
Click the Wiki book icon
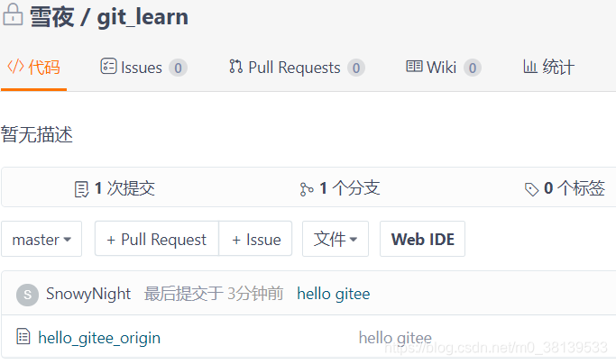pos(414,66)
